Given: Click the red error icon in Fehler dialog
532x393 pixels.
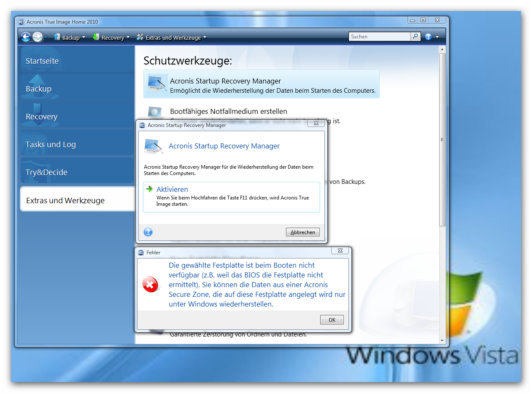Looking at the screenshot, I should click(150, 285).
